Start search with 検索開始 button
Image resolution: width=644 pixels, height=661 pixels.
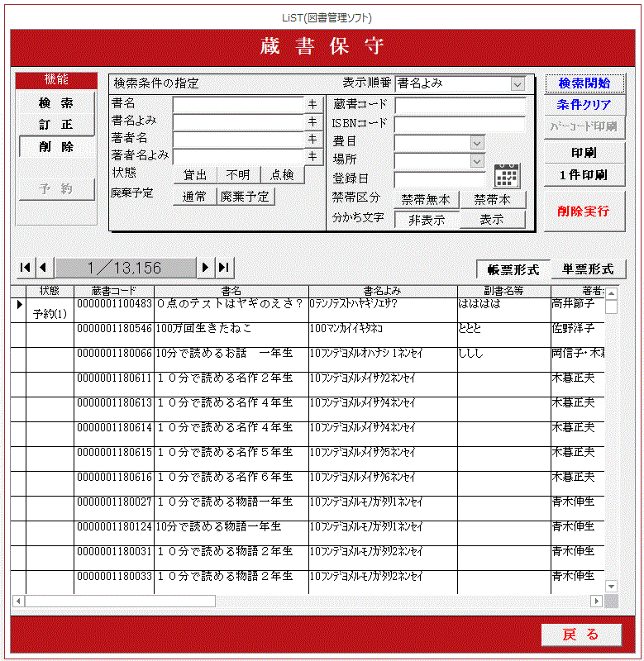584,83
